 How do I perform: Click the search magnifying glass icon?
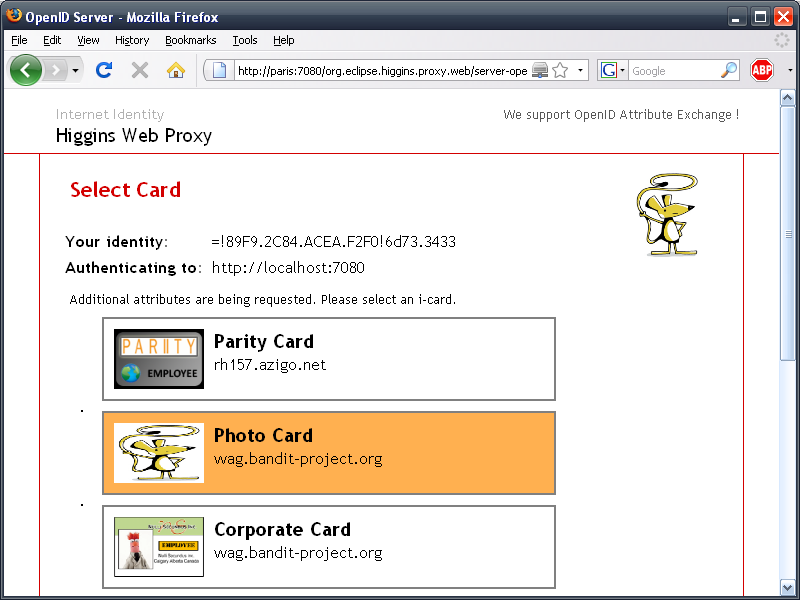pos(729,70)
